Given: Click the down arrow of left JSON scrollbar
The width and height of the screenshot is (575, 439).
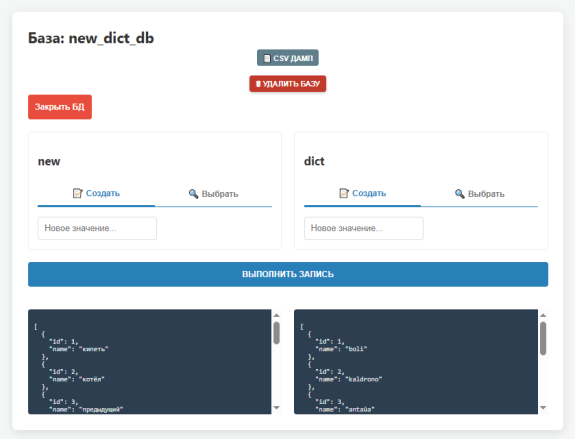Looking at the screenshot, I should tap(276, 407).
